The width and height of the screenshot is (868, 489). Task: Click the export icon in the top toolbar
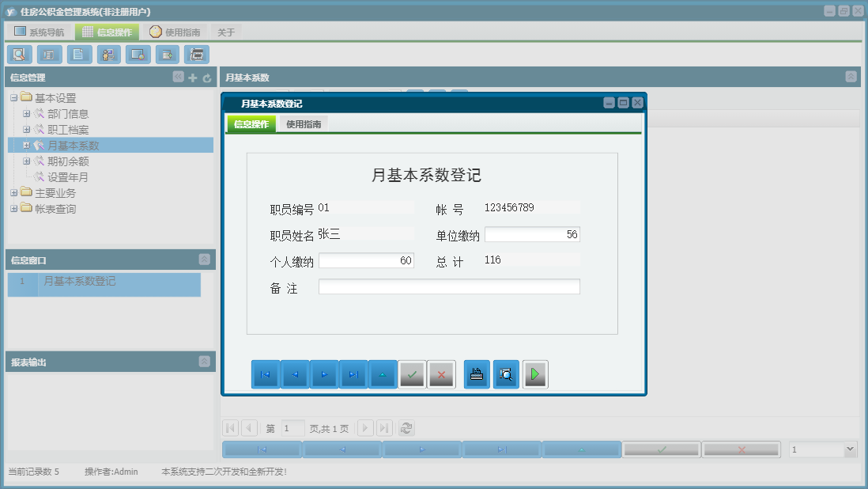coord(167,55)
